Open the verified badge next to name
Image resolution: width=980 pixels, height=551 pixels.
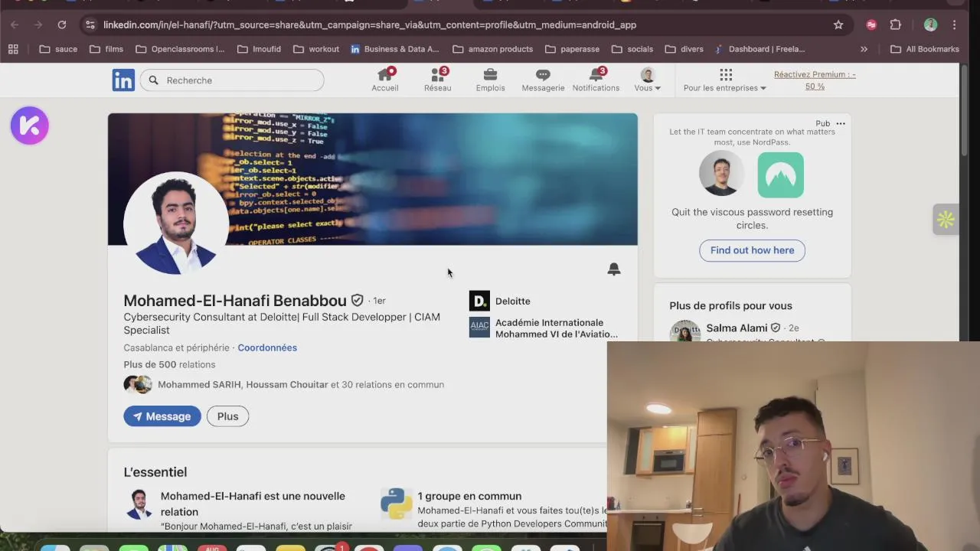tap(358, 301)
